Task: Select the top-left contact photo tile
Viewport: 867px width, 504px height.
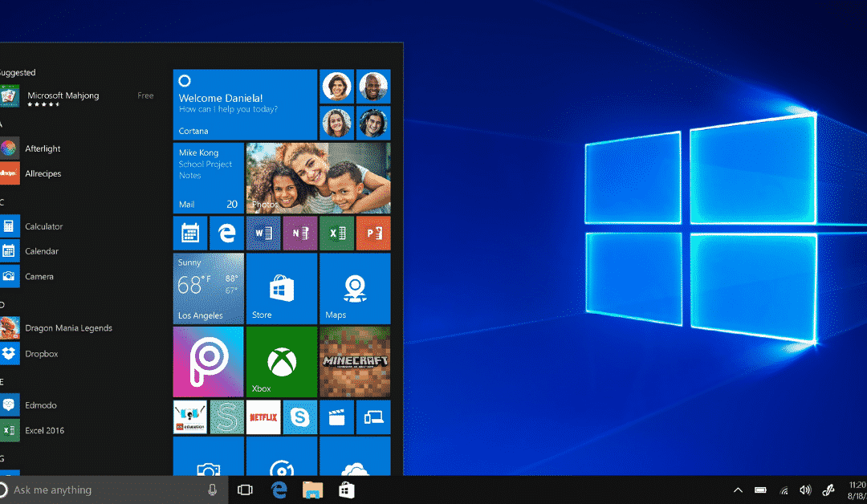Action: click(x=336, y=86)
